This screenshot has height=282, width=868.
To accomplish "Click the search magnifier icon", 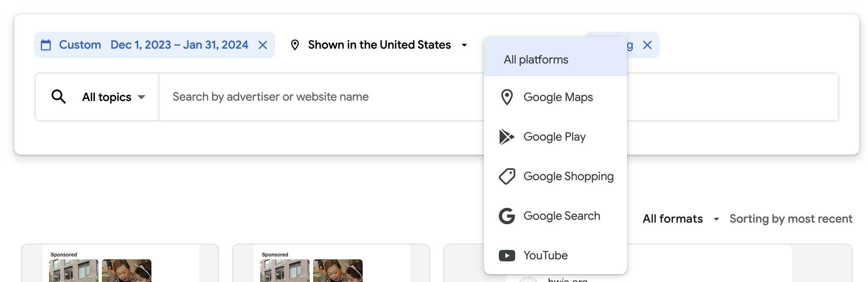I will 59,97.
